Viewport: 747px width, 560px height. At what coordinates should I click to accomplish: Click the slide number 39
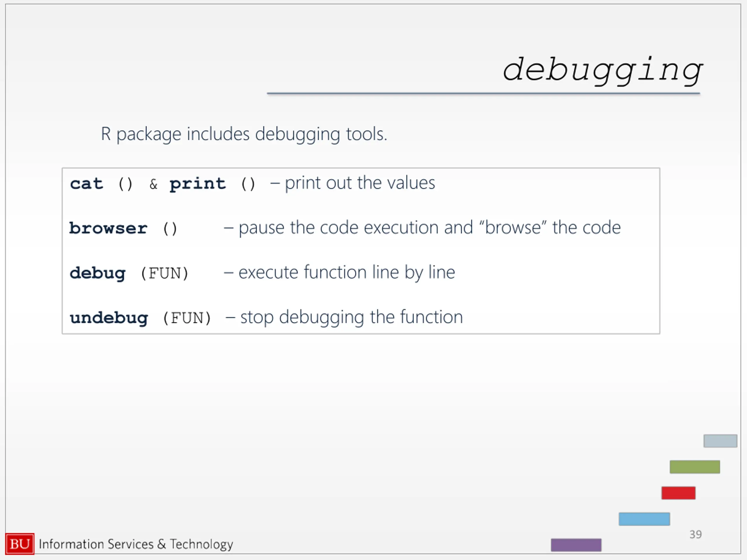click(696, 535)
